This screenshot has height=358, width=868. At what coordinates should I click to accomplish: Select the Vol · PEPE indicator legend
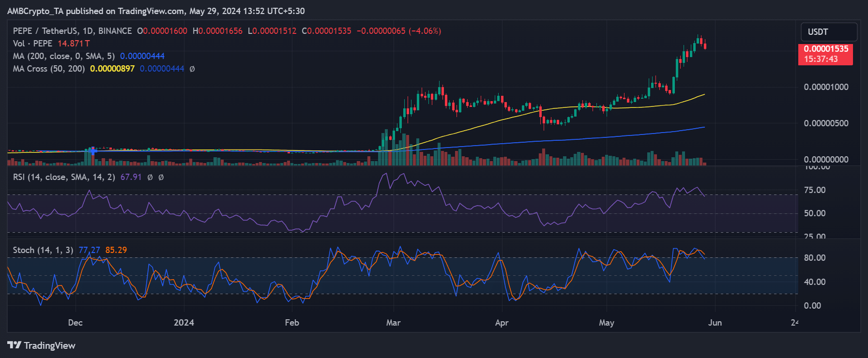click(32, 44)
